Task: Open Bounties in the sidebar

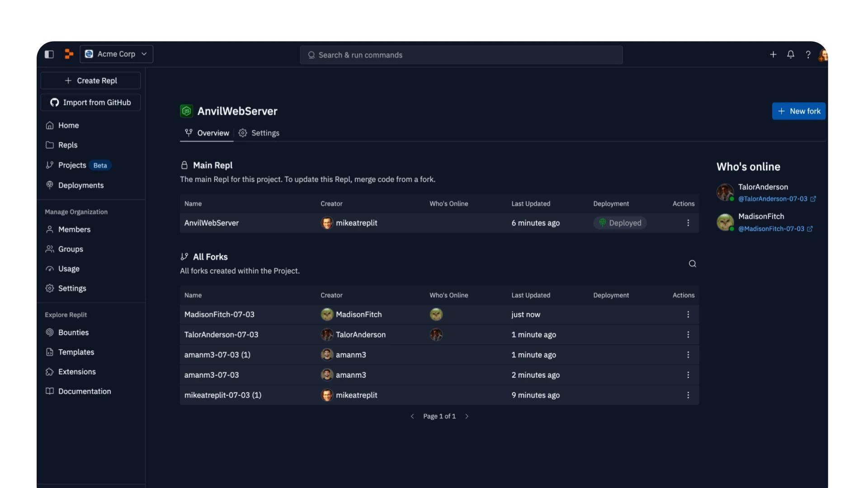Action: (x=73, y=333)
